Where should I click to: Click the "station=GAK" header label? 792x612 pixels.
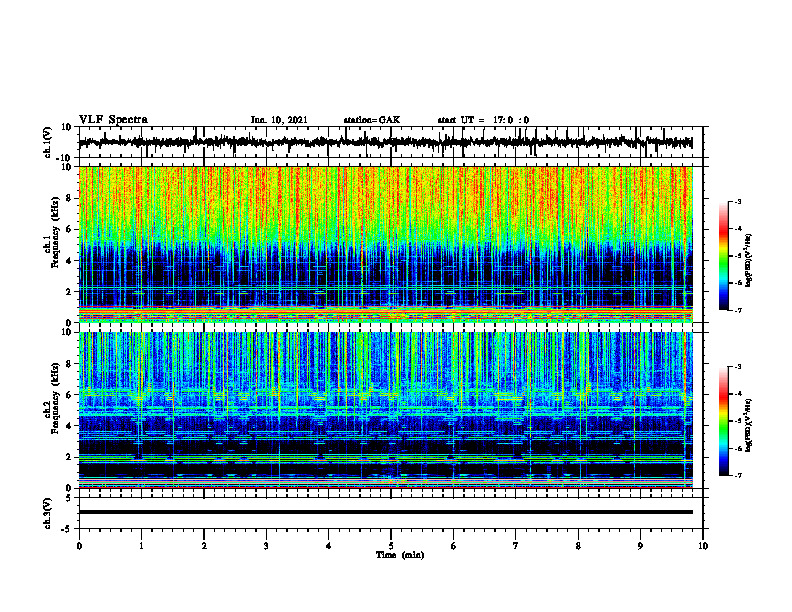point(372,120)
